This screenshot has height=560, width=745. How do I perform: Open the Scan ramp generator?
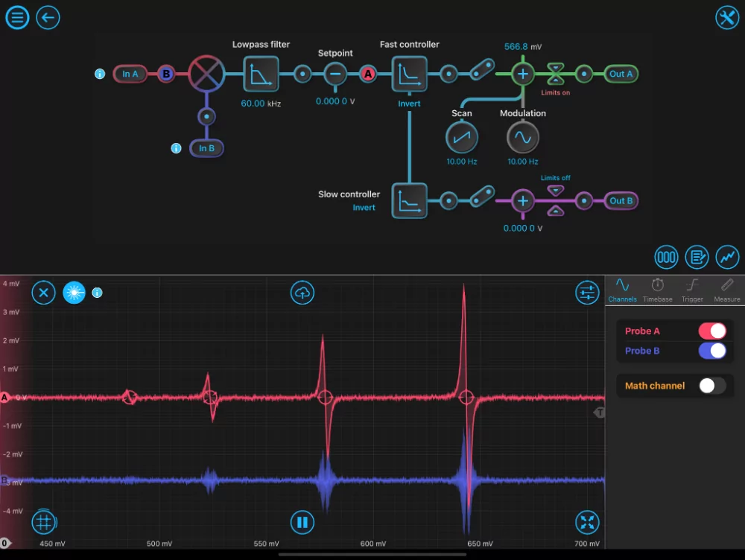[461, 137]
